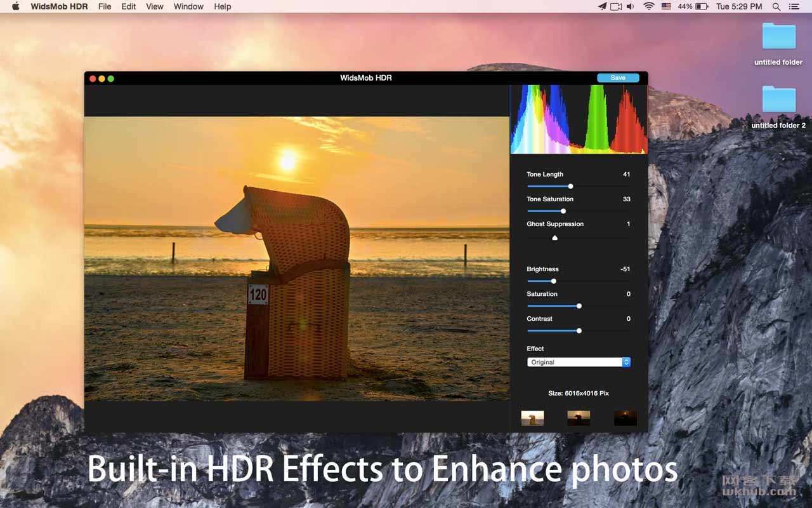Click the Contrast slider
Viewport: 812px width, 508px height.
pyautogui.click(x=579, y=330)
